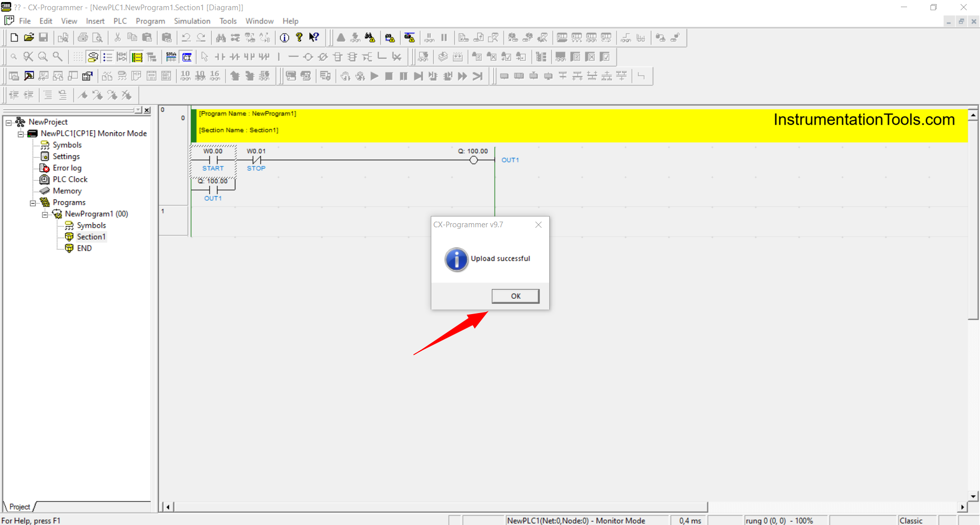Screen dimensions: 980x525
Task: Select the New Contact tool
Action: pos(219,57)
